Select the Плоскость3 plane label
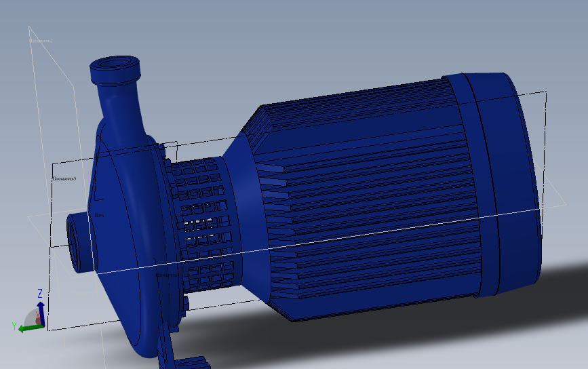Image resolution: width=588 pixels, height=369 pixels. pyautogui.click(x=64, y=178)
